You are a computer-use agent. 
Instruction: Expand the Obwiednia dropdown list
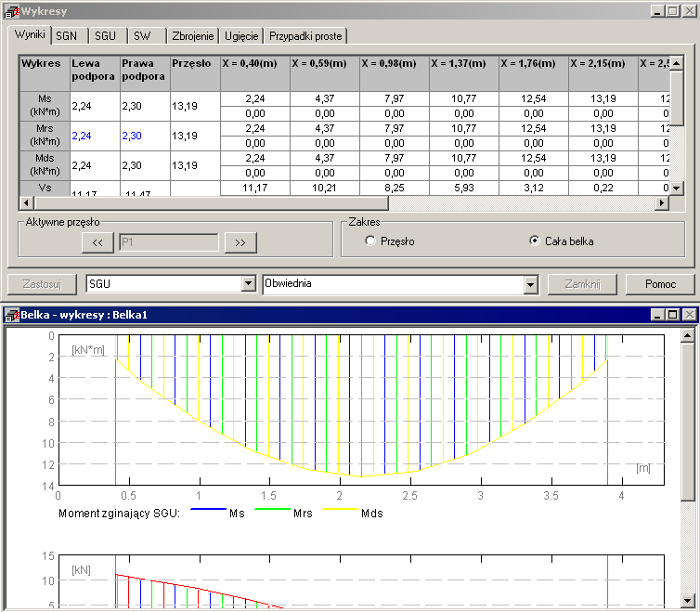click(530, 284)
